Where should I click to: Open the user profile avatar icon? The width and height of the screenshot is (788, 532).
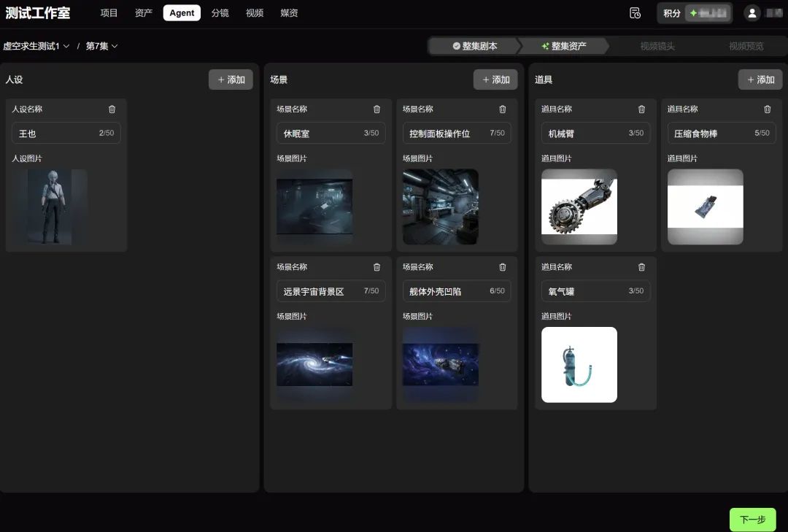click(752, 12)
